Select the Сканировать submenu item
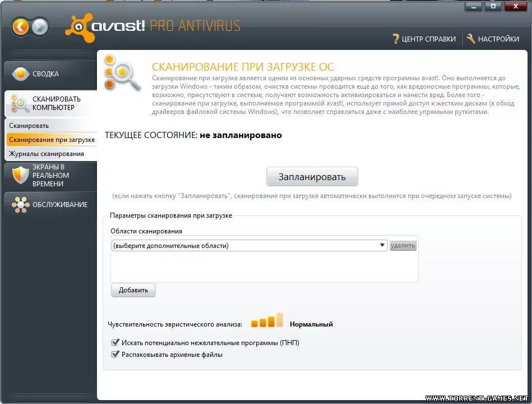Viewport: 532px width, 404px height. [52, 126]
